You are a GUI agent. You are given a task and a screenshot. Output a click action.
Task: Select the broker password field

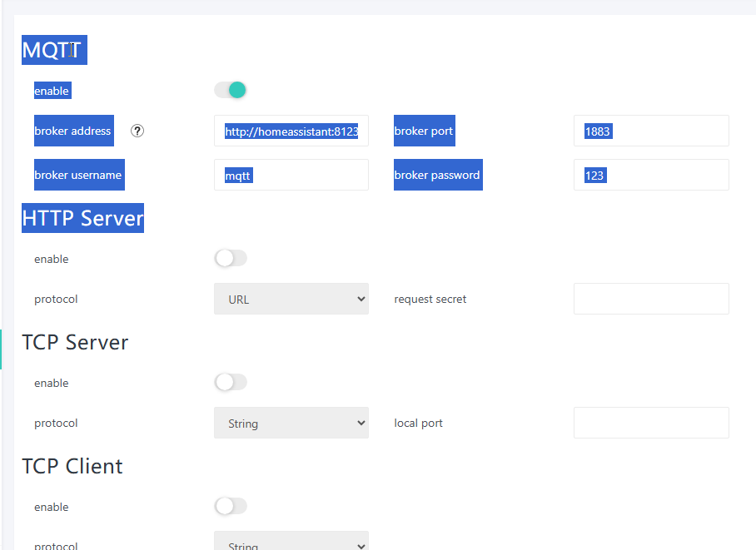point(650,176)
